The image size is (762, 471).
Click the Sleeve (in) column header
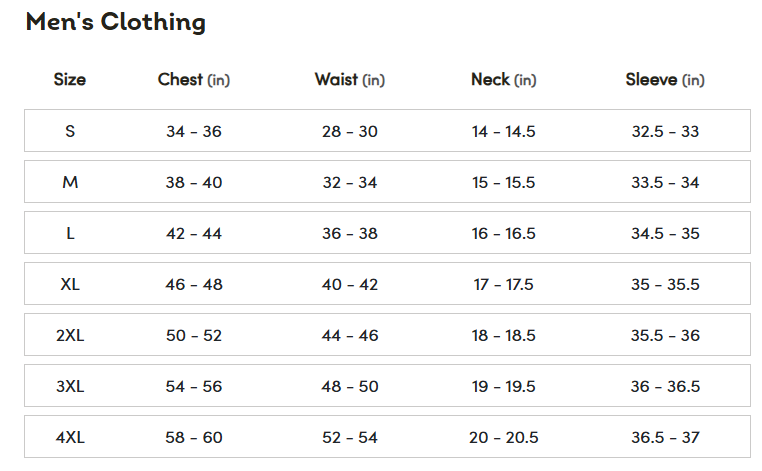coord(665,80)
